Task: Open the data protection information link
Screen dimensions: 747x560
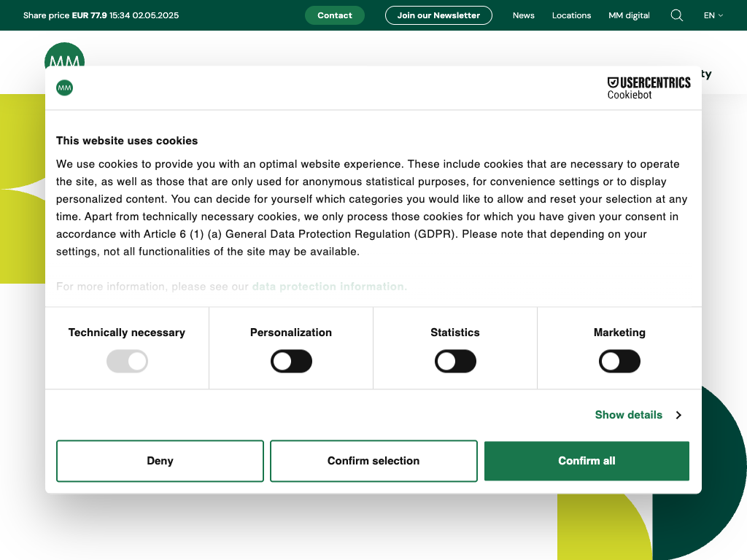Action: coord(328,287)
